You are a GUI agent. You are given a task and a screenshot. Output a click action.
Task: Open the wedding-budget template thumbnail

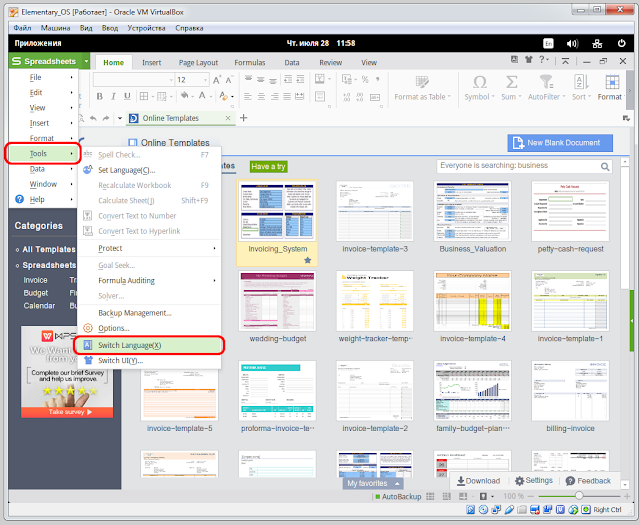tap(278, 301)
